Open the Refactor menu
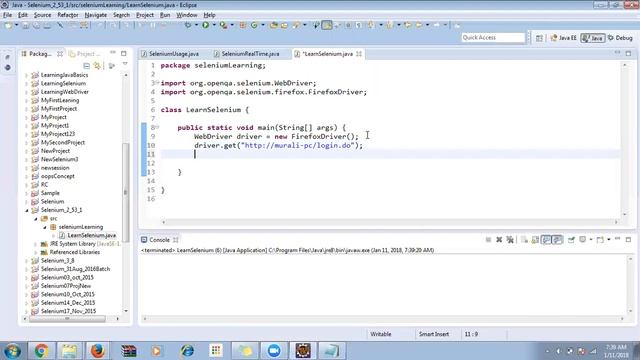Image resolution: width=640 pixels, height=360 pixels. [x=67, y=15]
